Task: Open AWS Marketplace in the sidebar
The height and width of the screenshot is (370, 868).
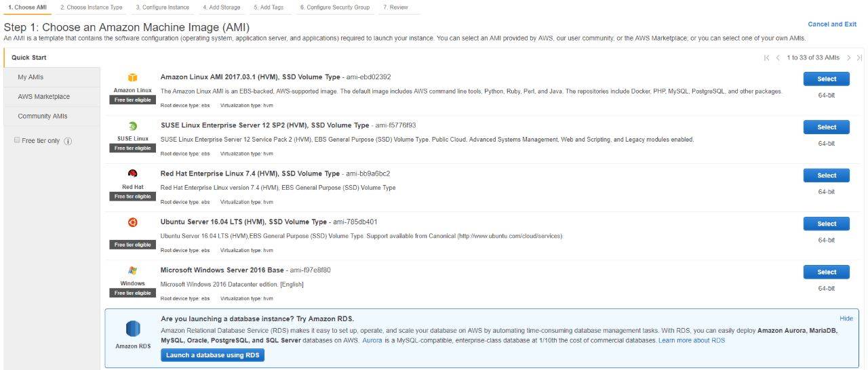Action: point(52,96)
